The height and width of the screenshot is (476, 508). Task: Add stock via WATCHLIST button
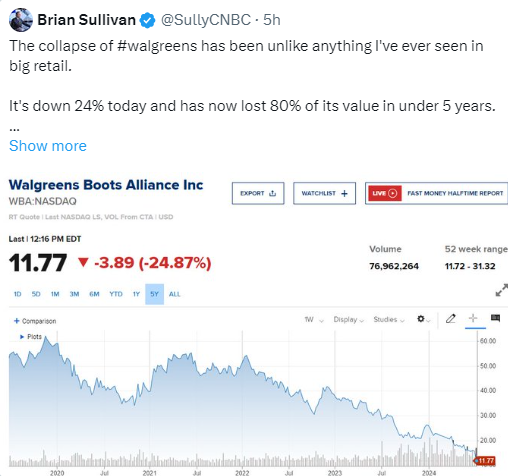click(324, 193)
